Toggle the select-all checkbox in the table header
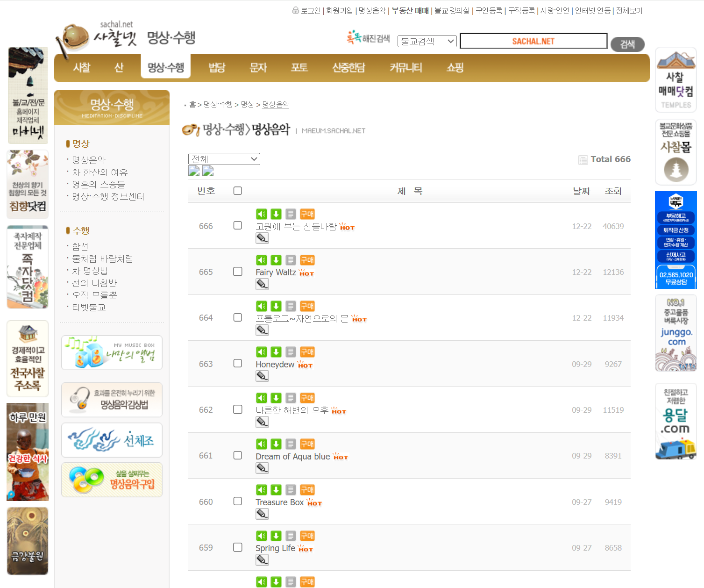 (238, 191)
